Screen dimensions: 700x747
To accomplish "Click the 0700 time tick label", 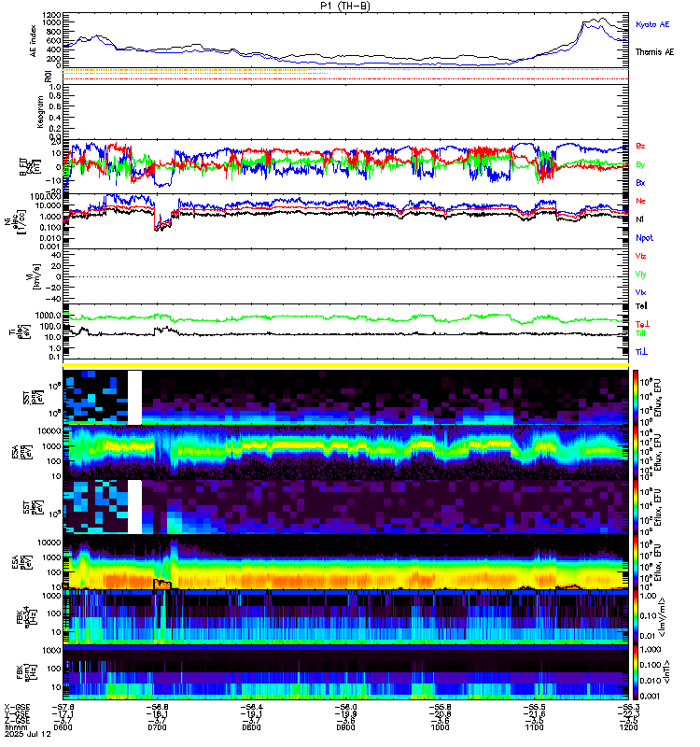I will coord(157,727).
